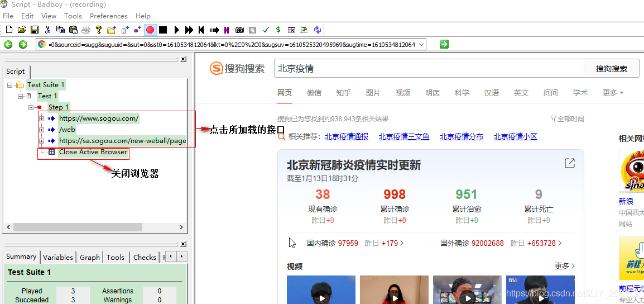This screenshot has width=644, height=304.
Task: Open the View menu
Action: pos(49,16)
